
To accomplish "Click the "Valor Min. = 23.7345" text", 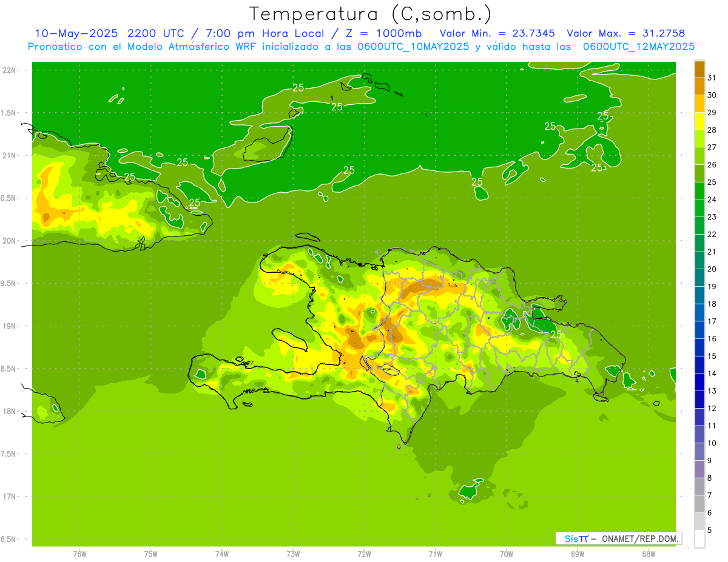I will click(496, 33).
